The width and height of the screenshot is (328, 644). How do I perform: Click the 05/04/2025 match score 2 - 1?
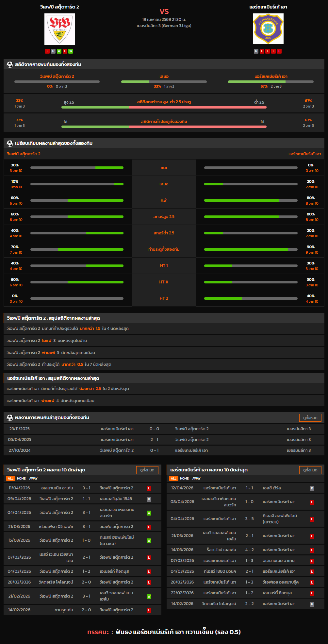pyautogui.click(x=154, y=440)
